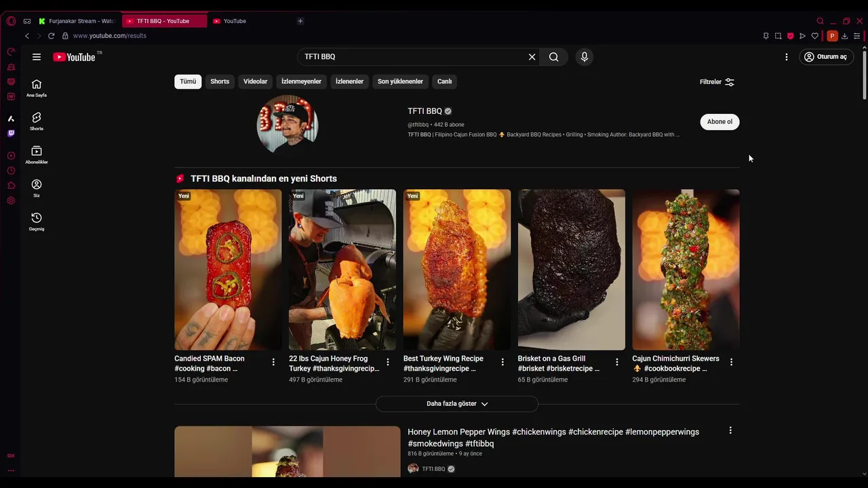
Task: Click the magnifier search button
Action: pos(554,57)
